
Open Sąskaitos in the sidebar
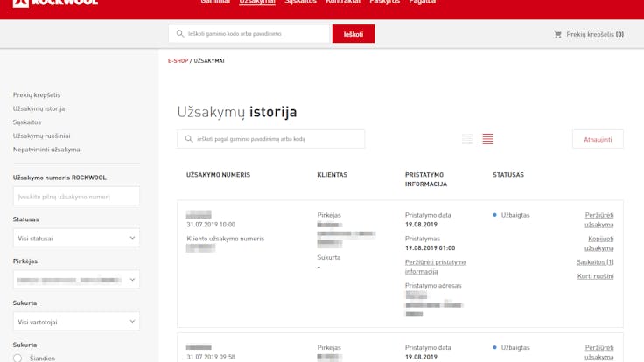[27, 122]
